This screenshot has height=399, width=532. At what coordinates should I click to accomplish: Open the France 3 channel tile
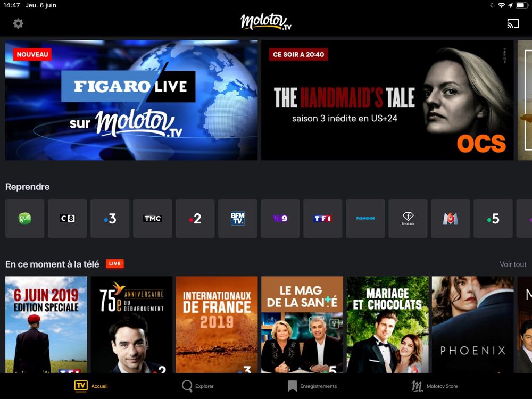point(110,218)
